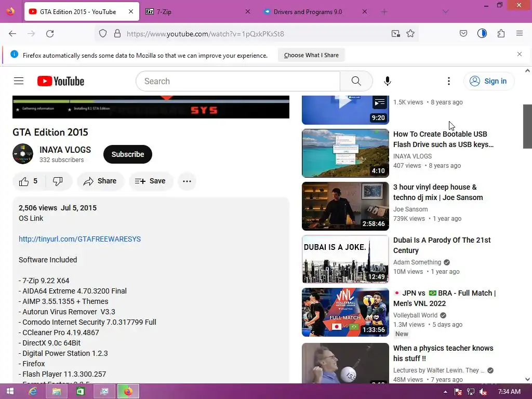Open a new browser tab
The height and width of the screenshot is (399, 532).
pos(384,12)
